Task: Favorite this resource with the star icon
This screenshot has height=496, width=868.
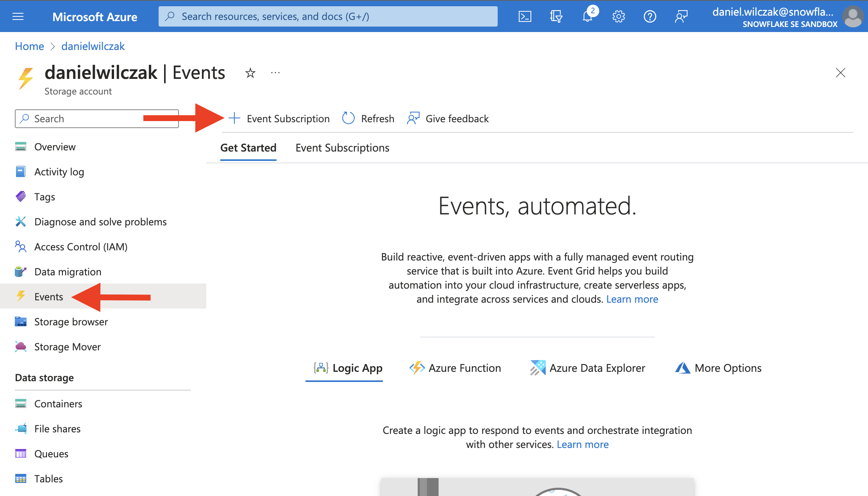Action: coord(250,73)
